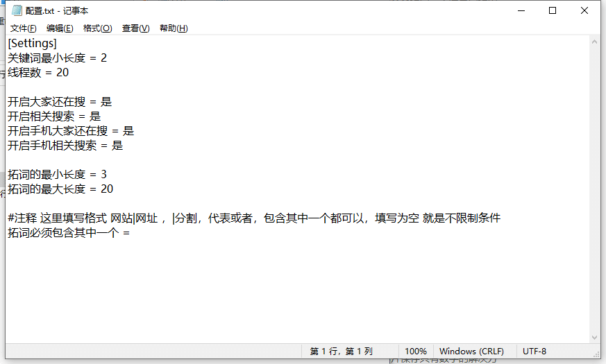
Task: Click the line 开启大家还在搜 = 是
Action: coord(60,102)
